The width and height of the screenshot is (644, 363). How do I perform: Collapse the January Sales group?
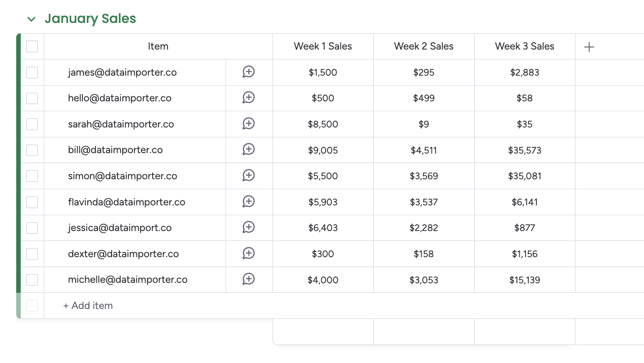click(x=31, y=19)
